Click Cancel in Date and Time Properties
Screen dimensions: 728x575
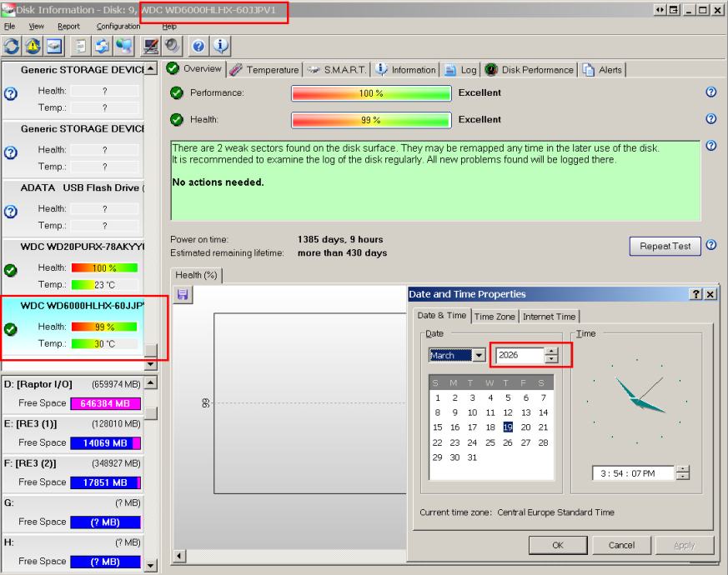click(x=621, y=545)
